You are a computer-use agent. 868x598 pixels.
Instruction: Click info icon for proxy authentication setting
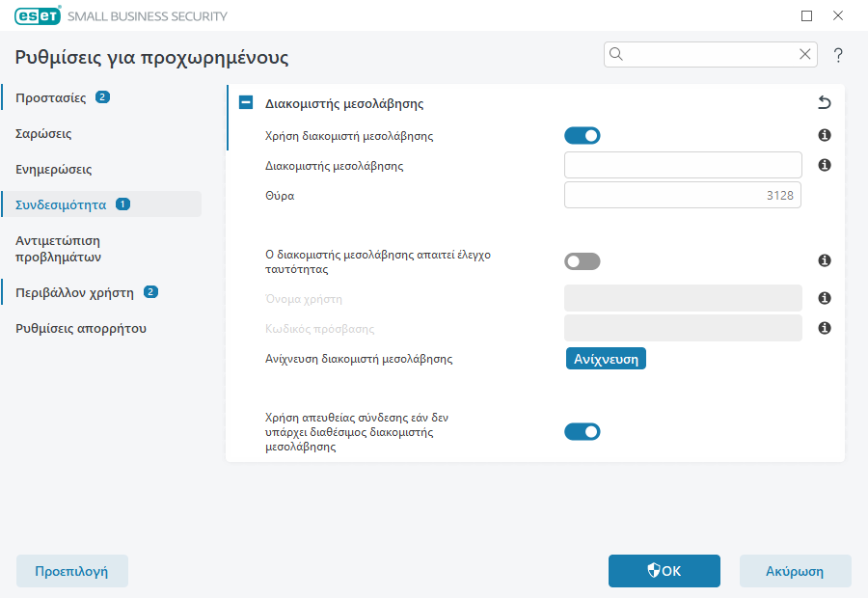pyautogui.click(x=825, y=261)
